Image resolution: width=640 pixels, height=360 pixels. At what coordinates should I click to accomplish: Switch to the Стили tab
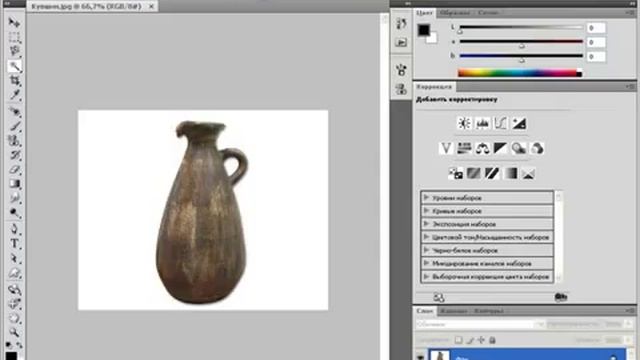[488, 13]
